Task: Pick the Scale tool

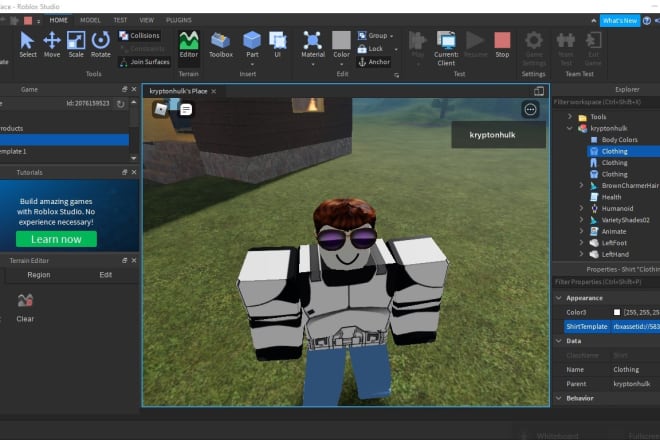Action: click(76, 44)
